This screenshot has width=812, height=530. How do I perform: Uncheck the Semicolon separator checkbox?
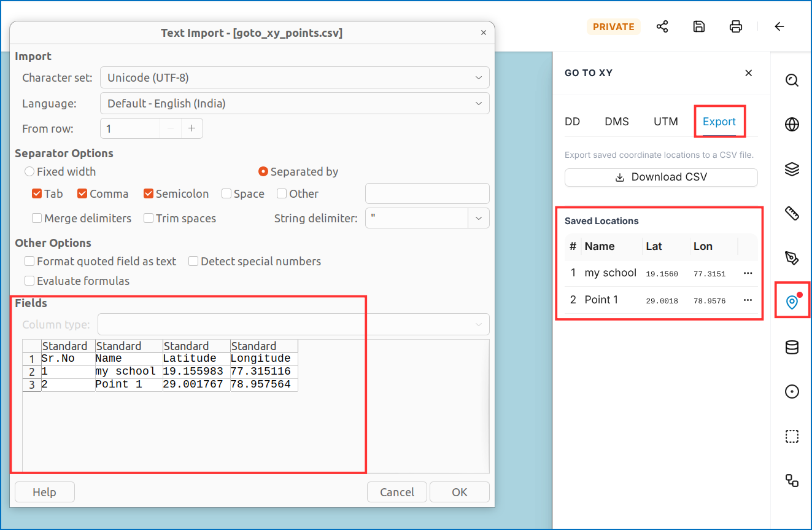point(149,194)
